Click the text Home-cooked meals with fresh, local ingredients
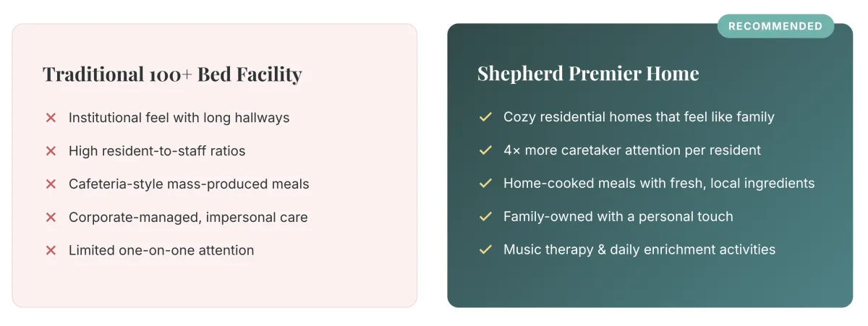The width and height of the screenshot is (868, 326). click(659, 184)
